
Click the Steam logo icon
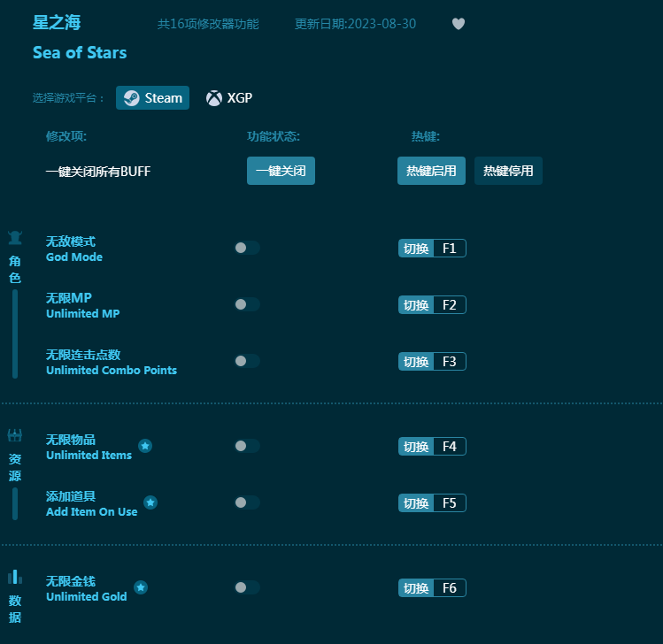(132, 98)
